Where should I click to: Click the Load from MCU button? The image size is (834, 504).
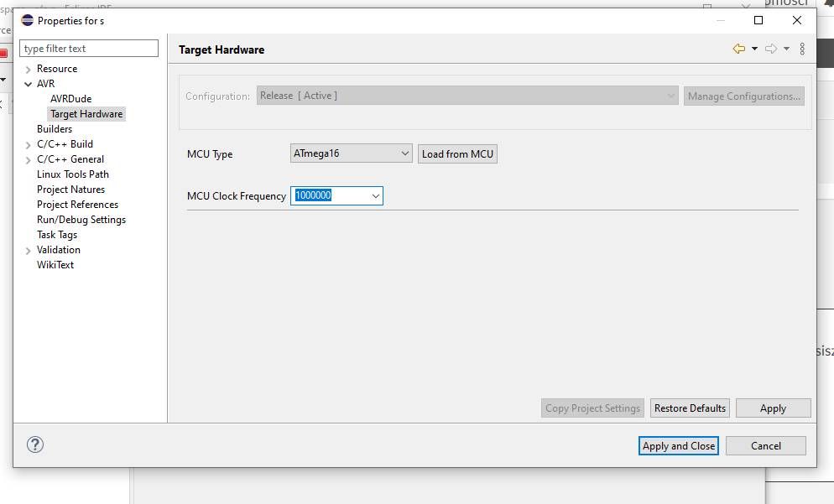457,154
